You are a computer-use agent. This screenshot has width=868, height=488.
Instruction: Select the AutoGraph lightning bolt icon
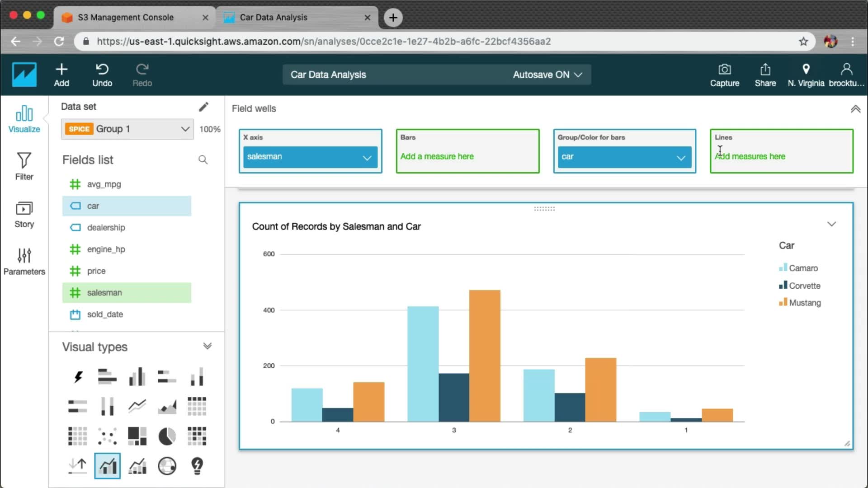click(78, 376)
